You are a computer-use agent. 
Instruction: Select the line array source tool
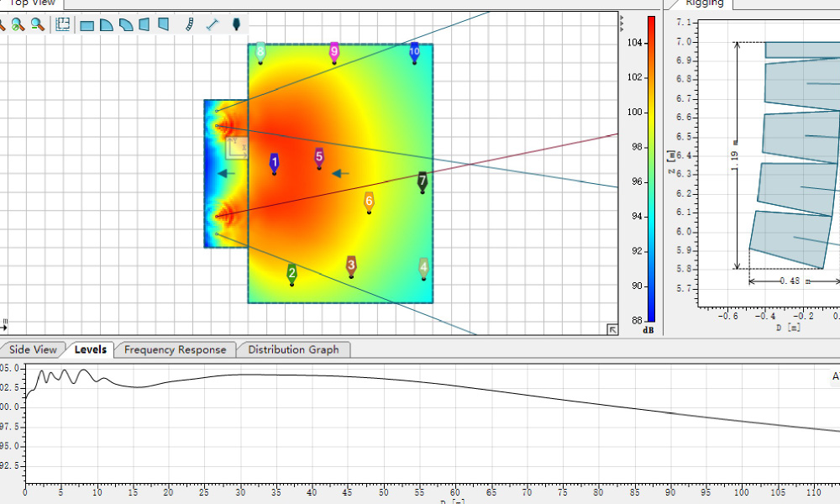click(x=190, y=24)
